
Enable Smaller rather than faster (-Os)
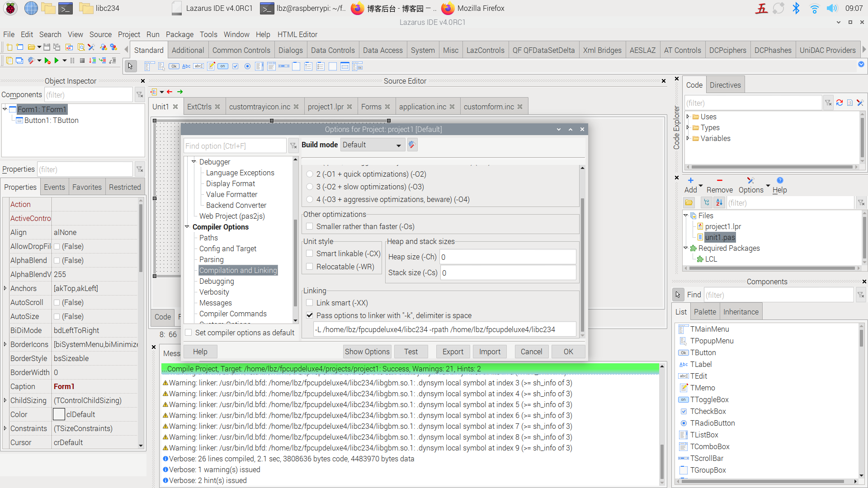click(x=310, y=226)
